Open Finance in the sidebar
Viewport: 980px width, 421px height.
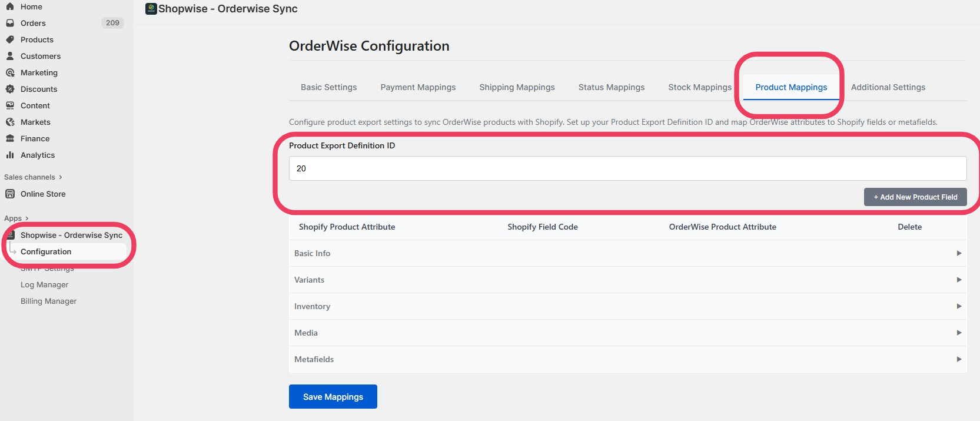pos(35,138)
